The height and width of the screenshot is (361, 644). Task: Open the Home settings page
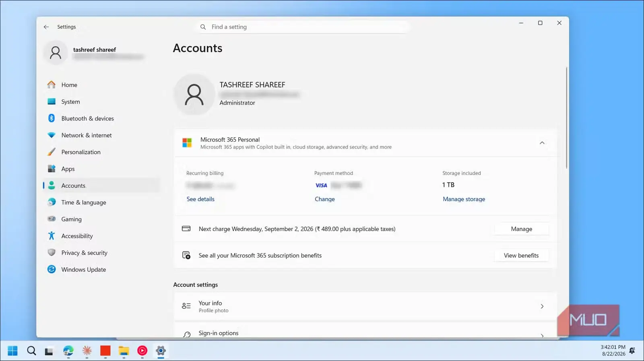(x=101, y=85)
